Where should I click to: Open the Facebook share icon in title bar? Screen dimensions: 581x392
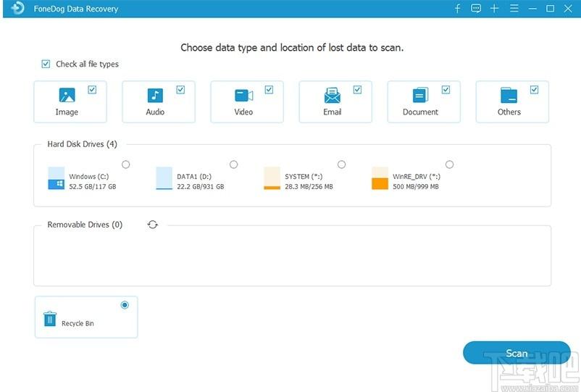click(458, 9)
